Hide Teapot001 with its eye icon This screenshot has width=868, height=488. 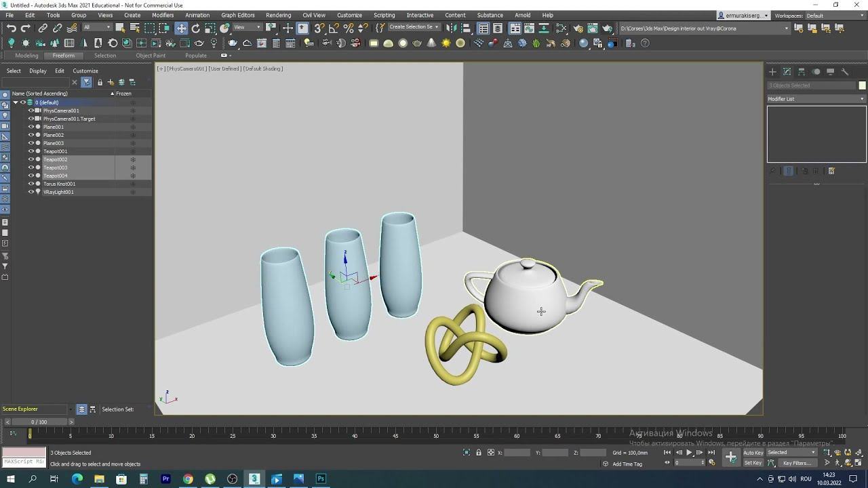click(x=31, y=151)
